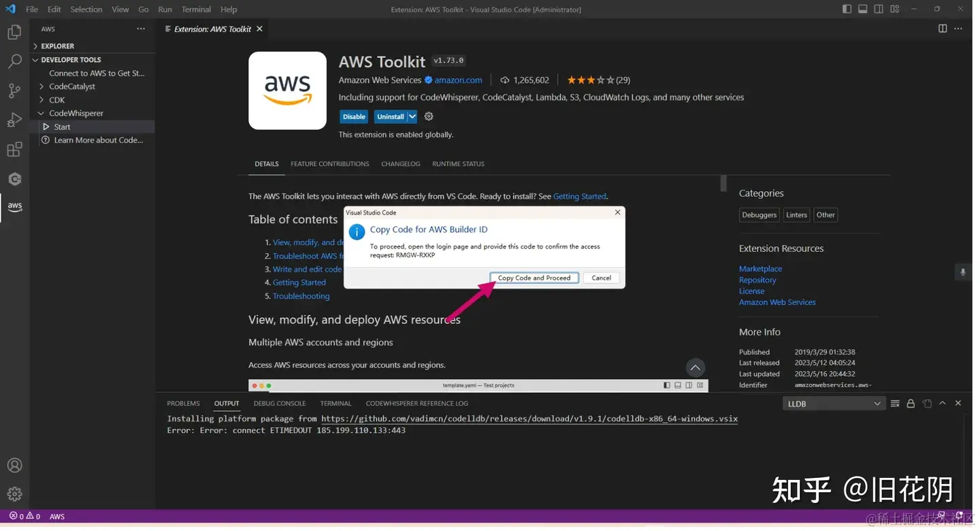The width and height of the screenshot is (980, 531).
Task: Open the Marketplace resource link
Action: (761, 269)
